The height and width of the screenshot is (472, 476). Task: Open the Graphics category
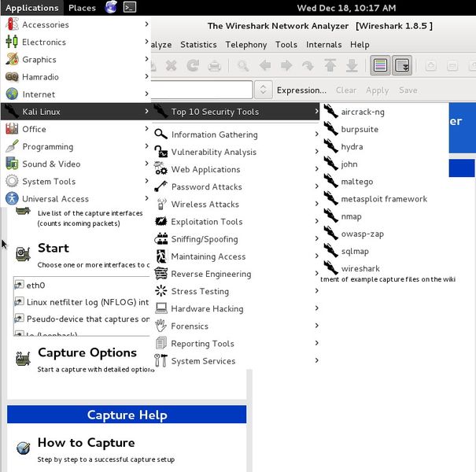click(76, 59)
